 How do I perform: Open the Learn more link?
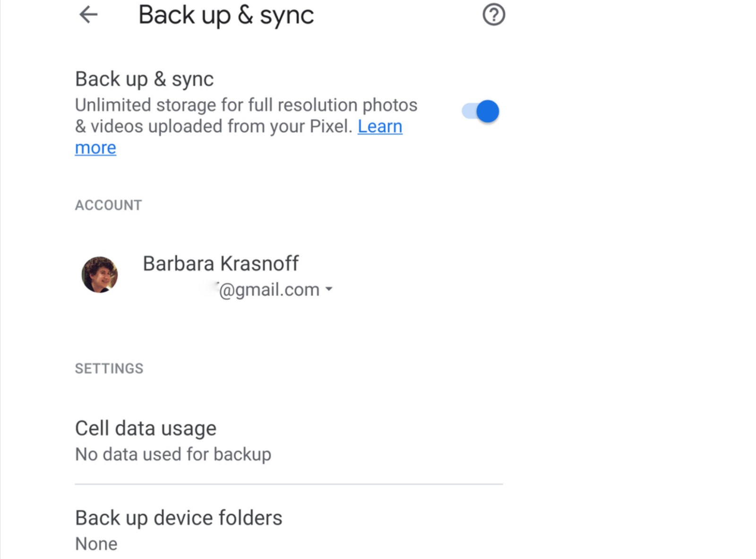380,126
